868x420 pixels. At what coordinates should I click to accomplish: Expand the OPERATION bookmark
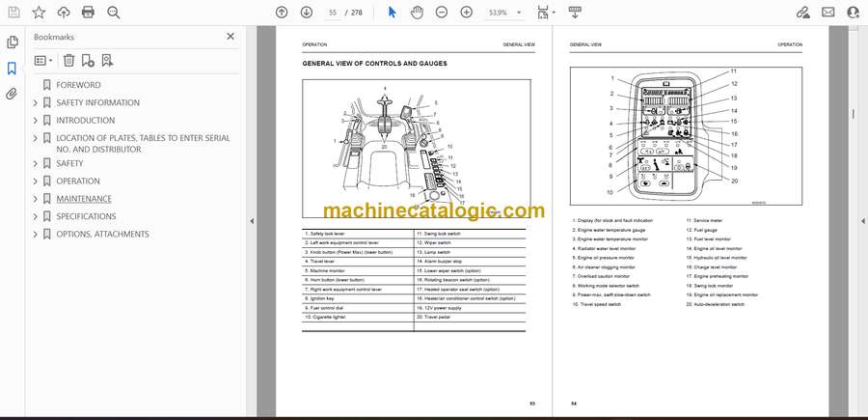click(36, 182)
